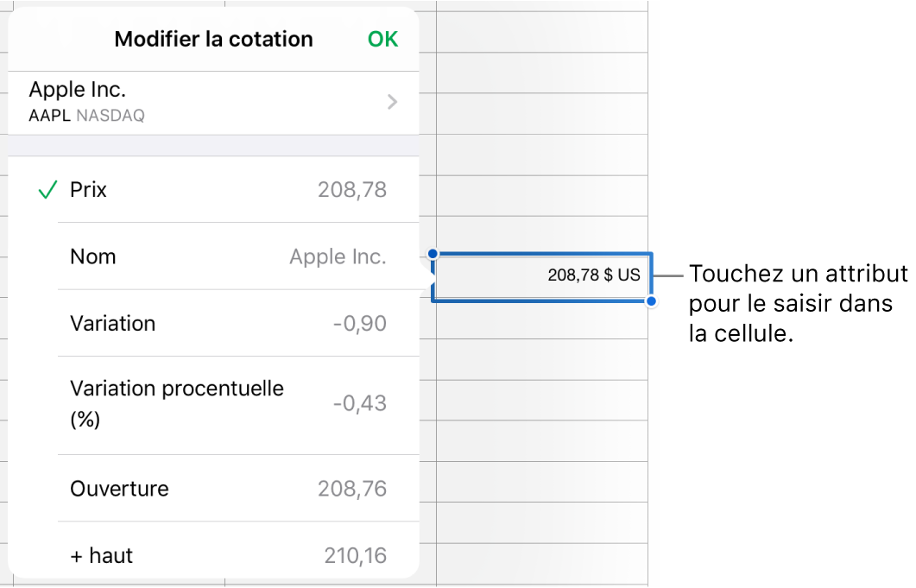This screenshot has height=588, width=916.
Task: Tap the price value 208,78
Action: 352,190
